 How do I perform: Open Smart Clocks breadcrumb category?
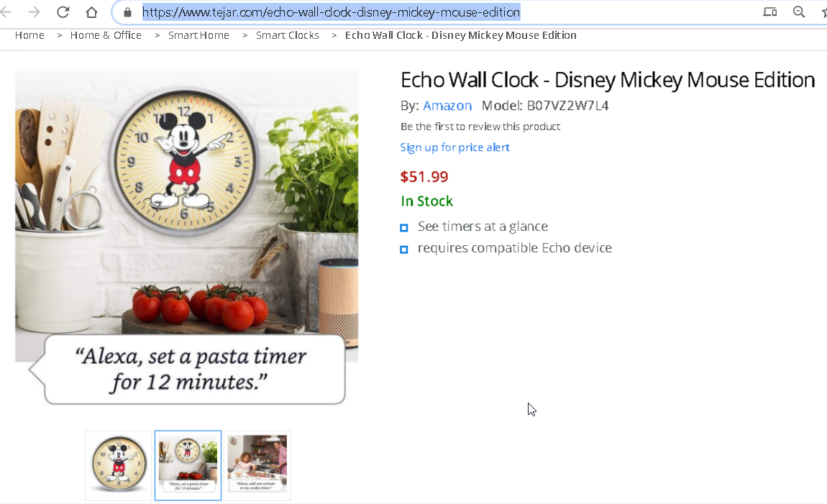coord(288,35)
